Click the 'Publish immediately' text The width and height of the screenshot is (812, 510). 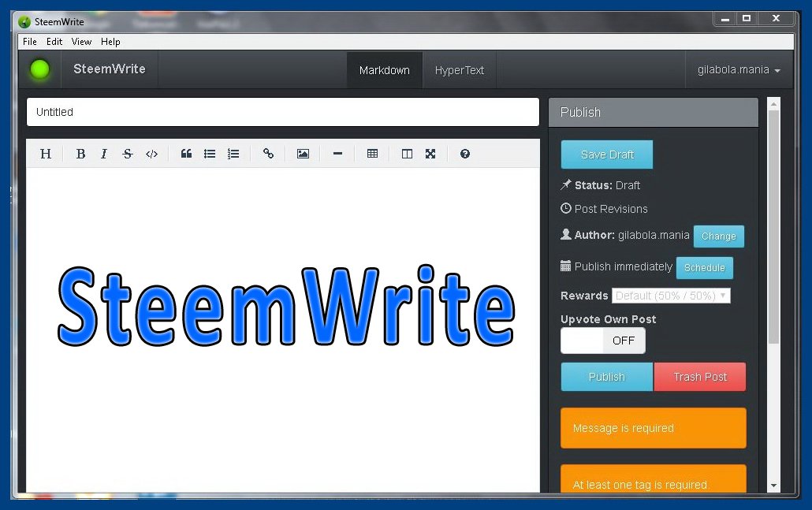point(624,266)
